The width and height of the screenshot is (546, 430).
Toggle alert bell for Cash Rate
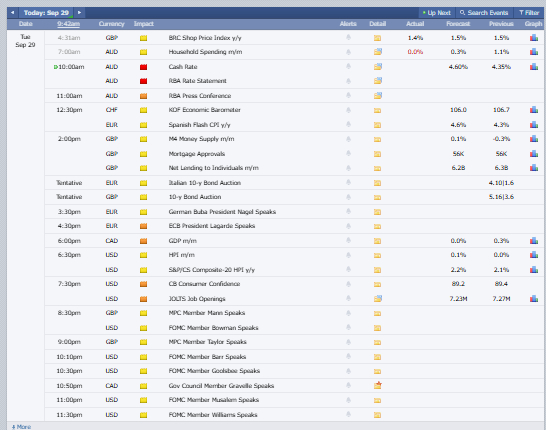pyautogui.click(x=348, y=66)
